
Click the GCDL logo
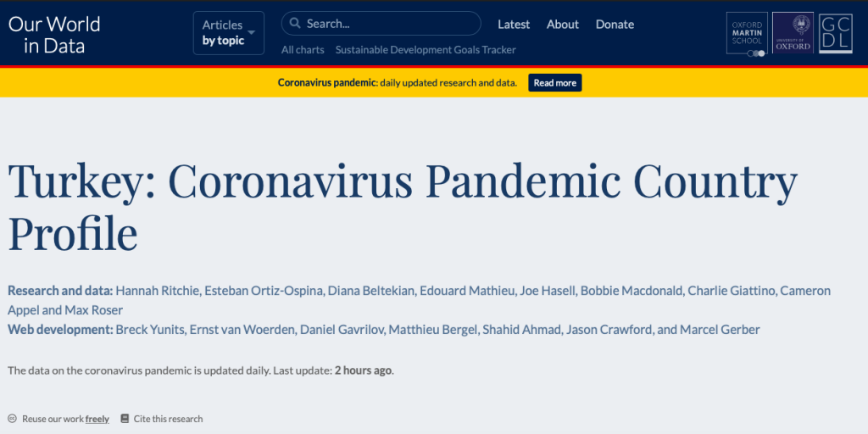835,34
